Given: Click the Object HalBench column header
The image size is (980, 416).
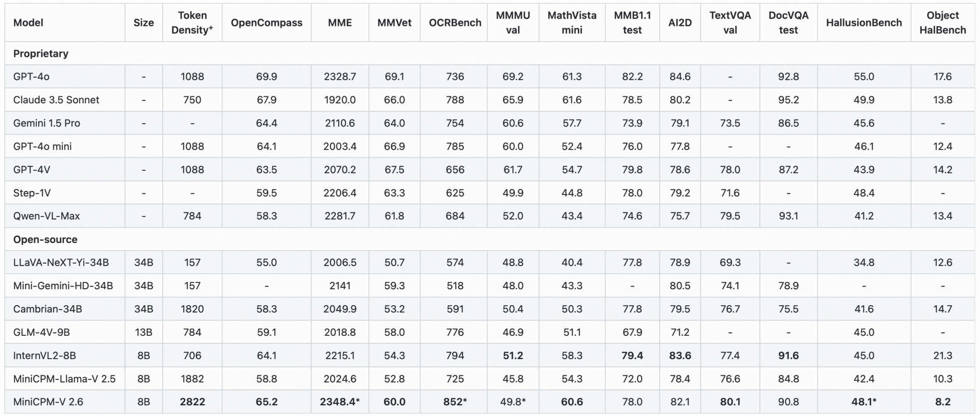Looking at the screenshot, I should 942,23.
